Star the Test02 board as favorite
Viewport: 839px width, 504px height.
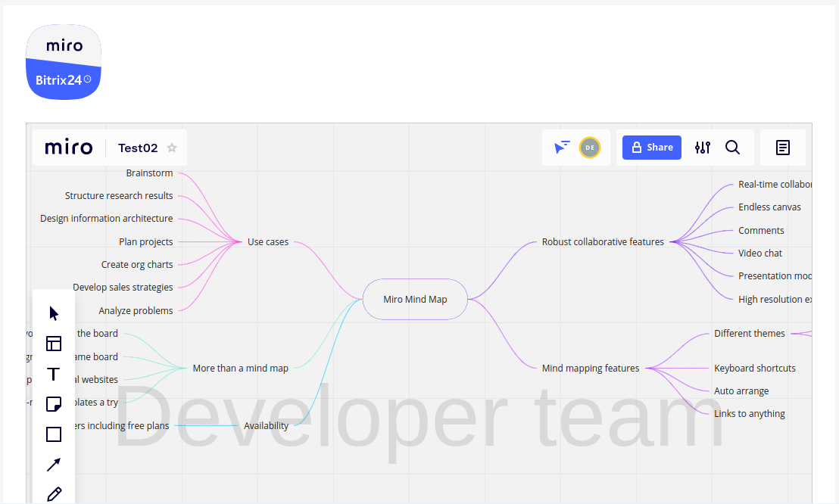(x=172, y=148)
